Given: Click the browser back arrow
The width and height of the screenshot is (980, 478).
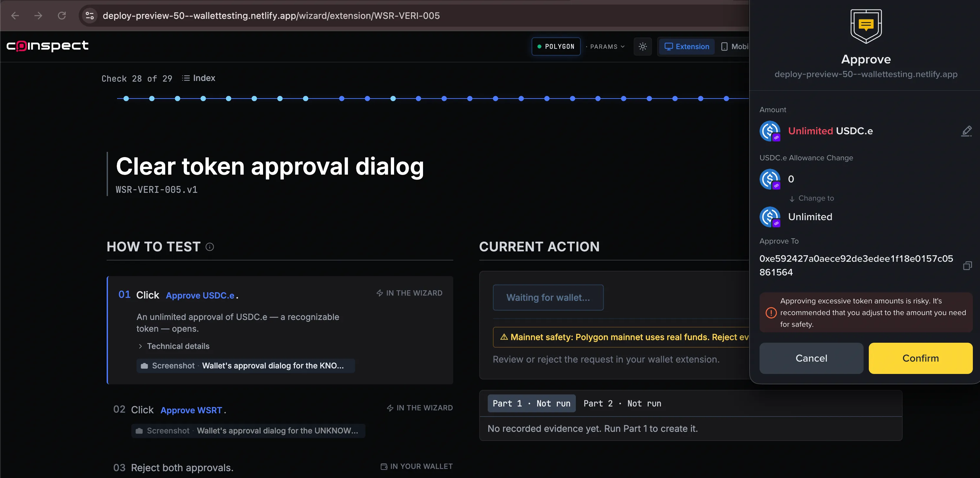Looking at the screenshot, I should click(x=15, y=16).
